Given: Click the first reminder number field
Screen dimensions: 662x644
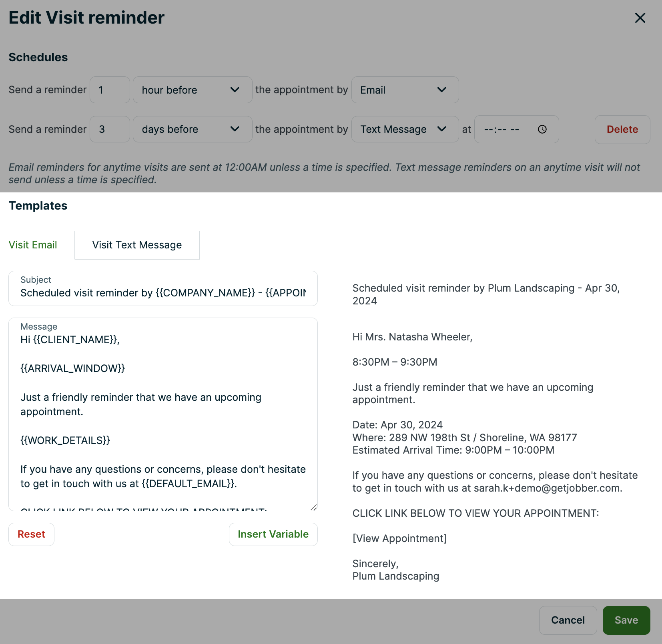Looking at the screenshot, I should point(110,90).
